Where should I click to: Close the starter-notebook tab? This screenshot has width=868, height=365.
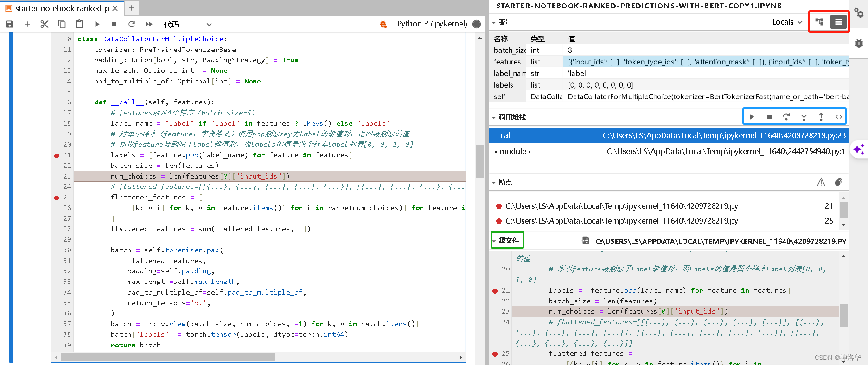click(x=115, y=8)
